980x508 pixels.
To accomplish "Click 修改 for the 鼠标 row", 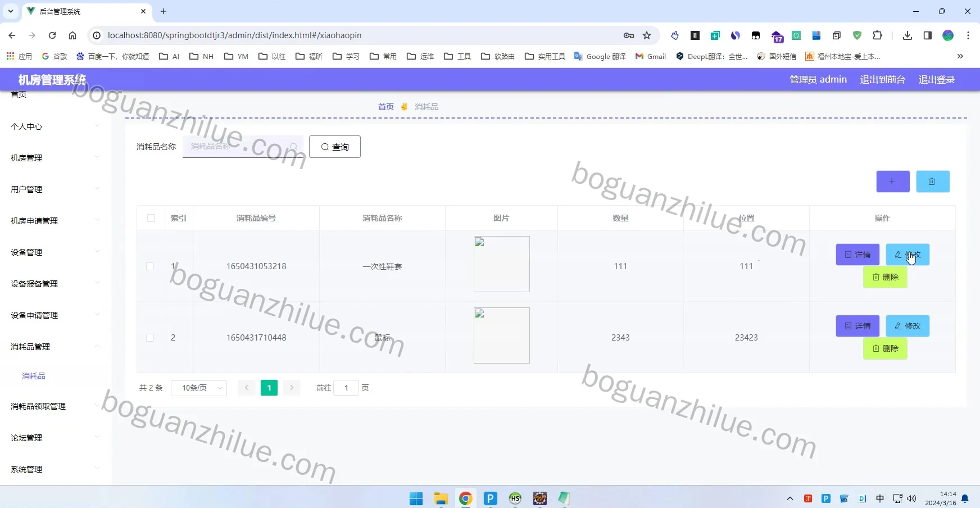I will [x=908, y=326].
